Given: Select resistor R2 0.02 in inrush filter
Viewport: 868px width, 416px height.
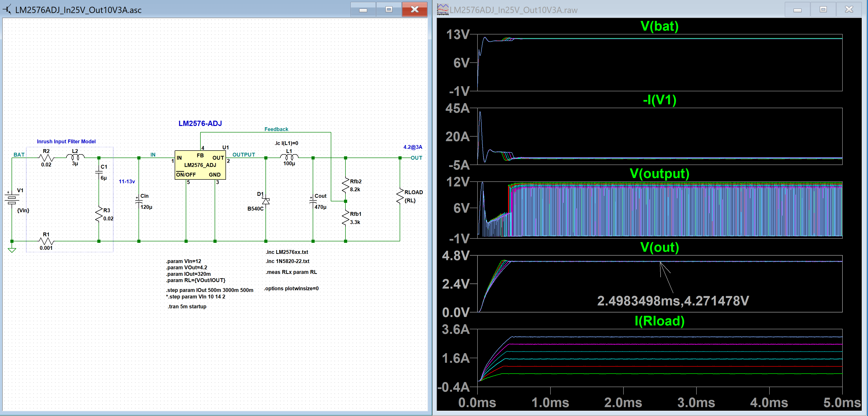Looking at the screenshot, I should pos(46,158).
